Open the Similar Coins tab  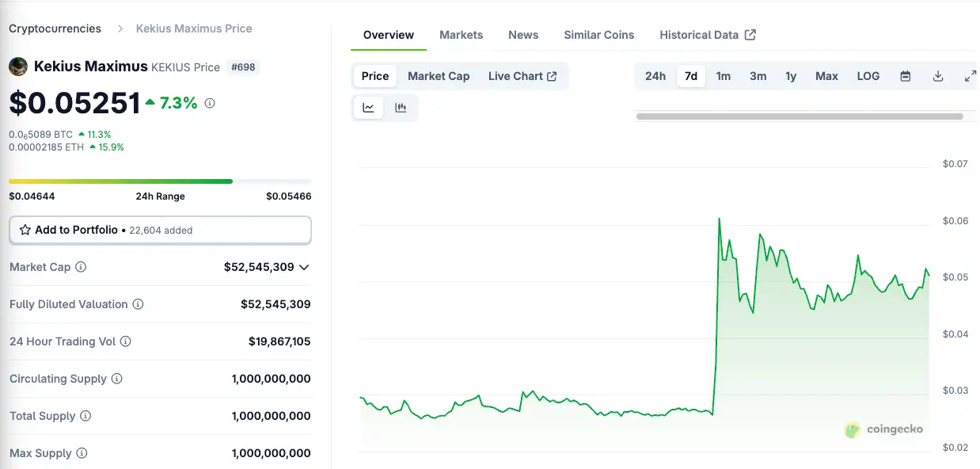coord(598,35)
